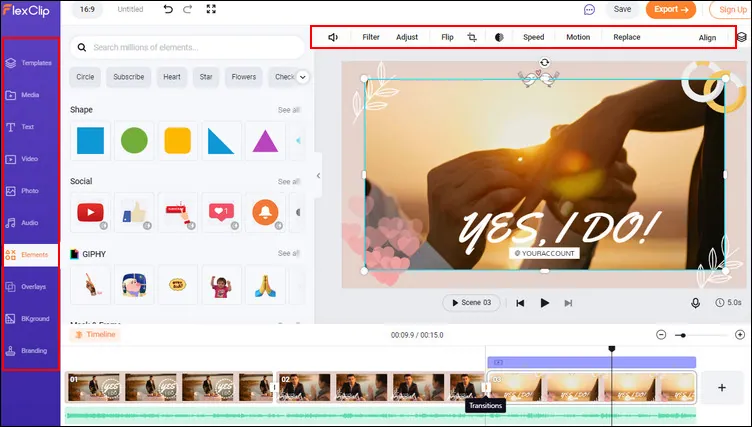Click the opacity half-circle icon
This screenshot has height=427, width=752.
499,37
